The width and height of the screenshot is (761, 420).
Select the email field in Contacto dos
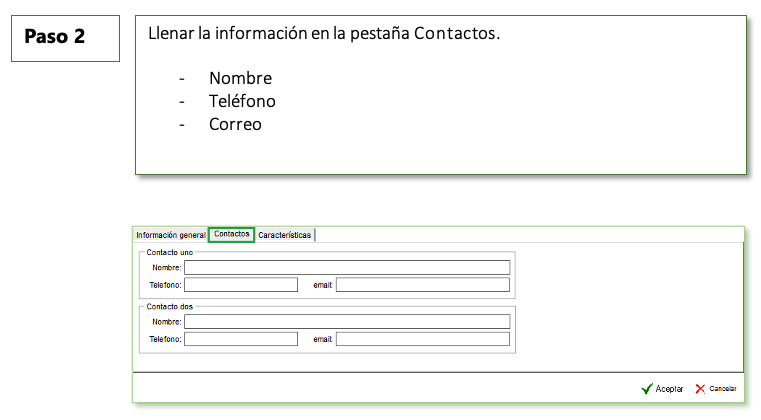point(422,339)
